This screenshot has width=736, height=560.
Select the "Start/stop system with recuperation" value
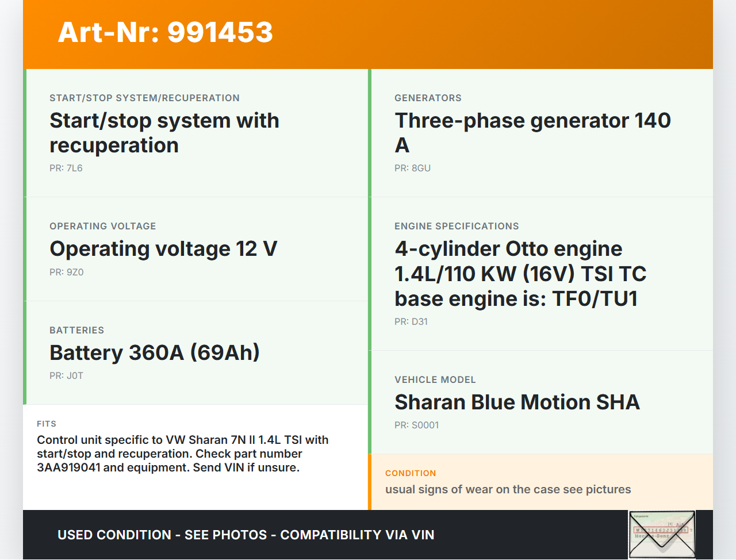tap(164, 133)
